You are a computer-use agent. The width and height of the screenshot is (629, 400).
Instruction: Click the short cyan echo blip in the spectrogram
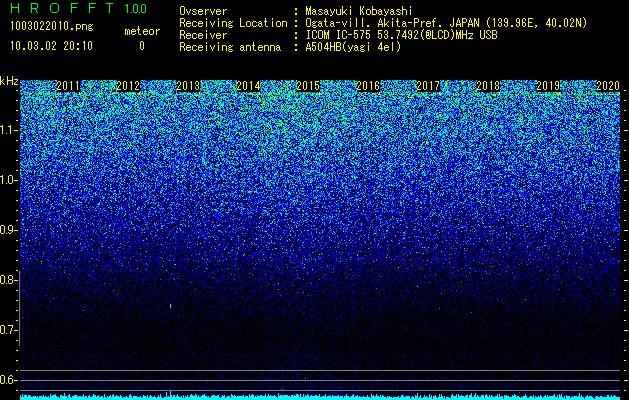tap(170, 306)
